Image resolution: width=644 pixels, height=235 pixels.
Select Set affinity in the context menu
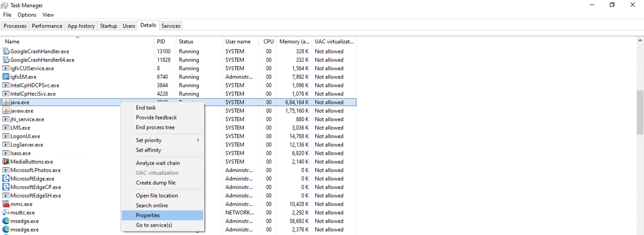pyautogui.click(x=162, y=150)
